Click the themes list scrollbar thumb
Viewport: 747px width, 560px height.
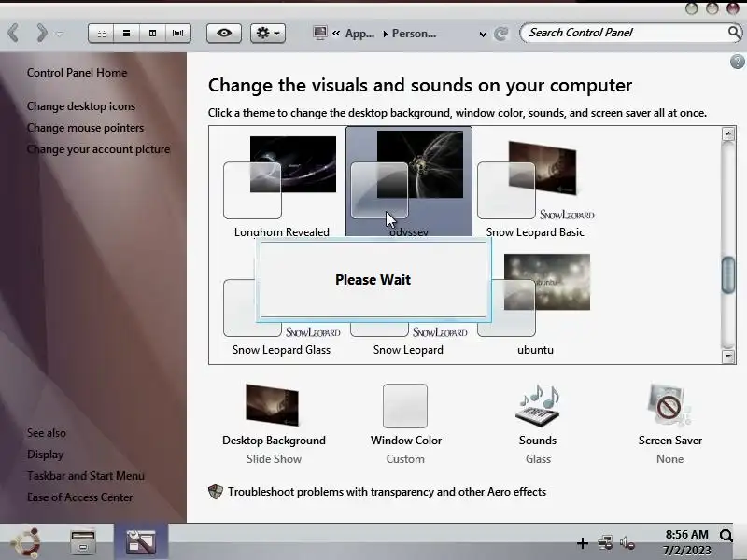click(728, 274)
